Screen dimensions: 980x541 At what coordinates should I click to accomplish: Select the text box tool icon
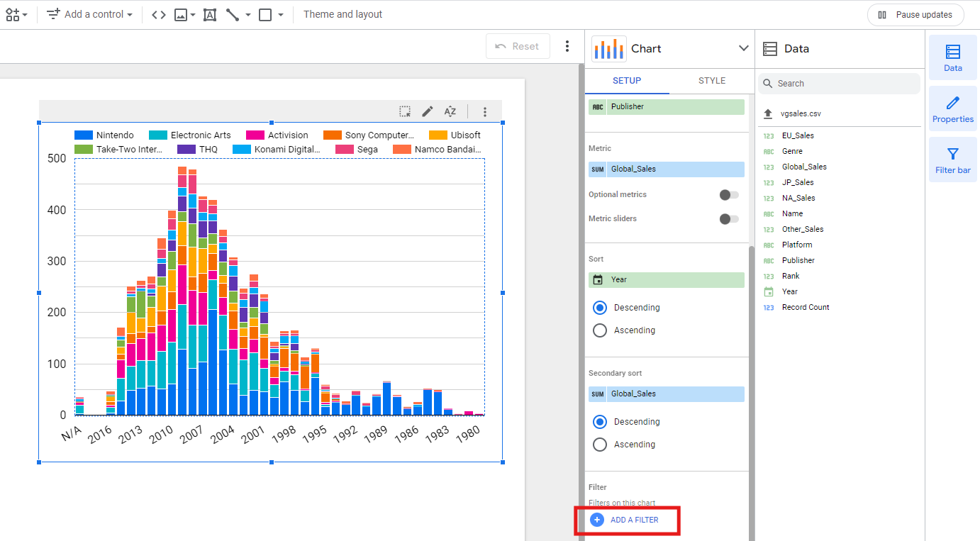pyautogui.click(x=210, y=14)
